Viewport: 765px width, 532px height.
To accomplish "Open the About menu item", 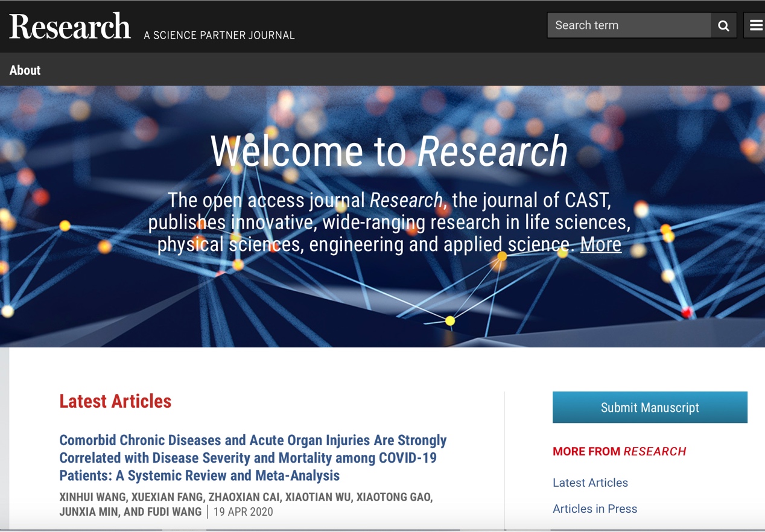I will pyautogui.click(x=25, y=70).
